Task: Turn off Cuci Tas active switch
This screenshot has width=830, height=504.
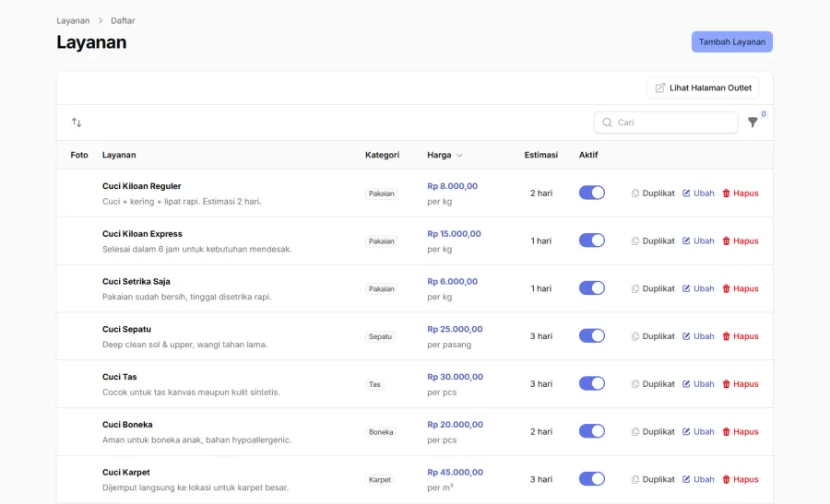Action: point(592,383)
